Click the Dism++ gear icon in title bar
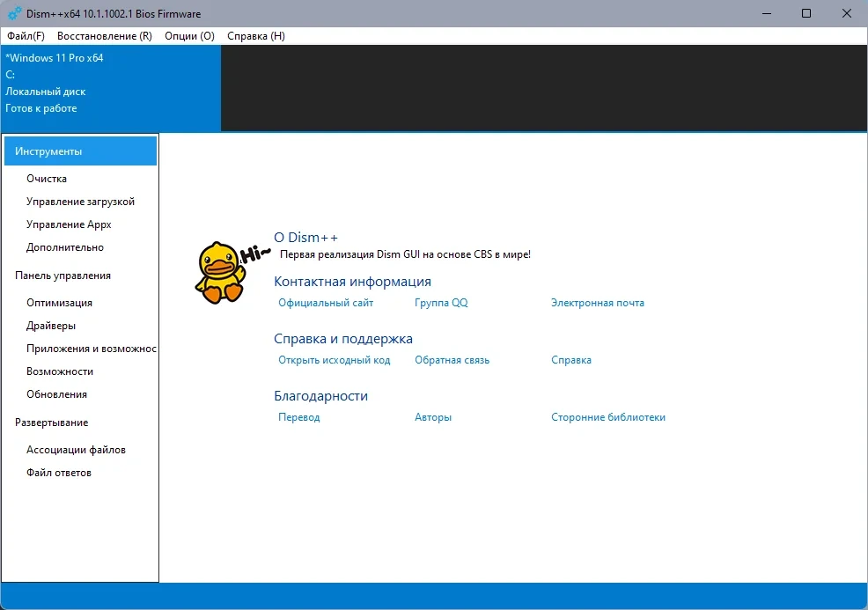 15,13
